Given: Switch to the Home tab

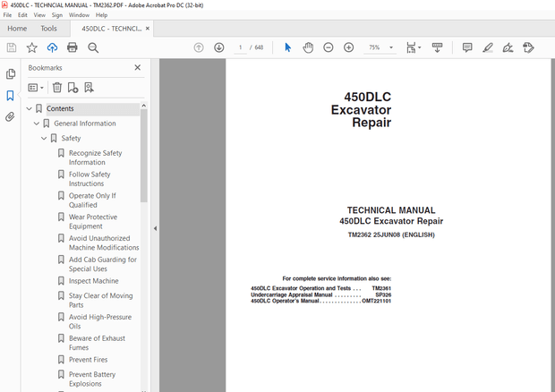Looking at the screenshot, I should pyautogui.click(x=17, y=29).
